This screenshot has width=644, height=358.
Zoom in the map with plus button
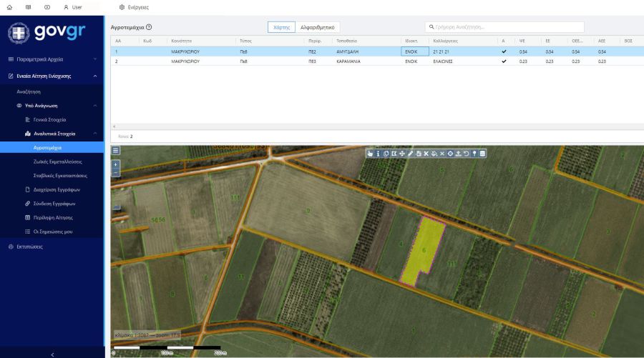(116, 164)
